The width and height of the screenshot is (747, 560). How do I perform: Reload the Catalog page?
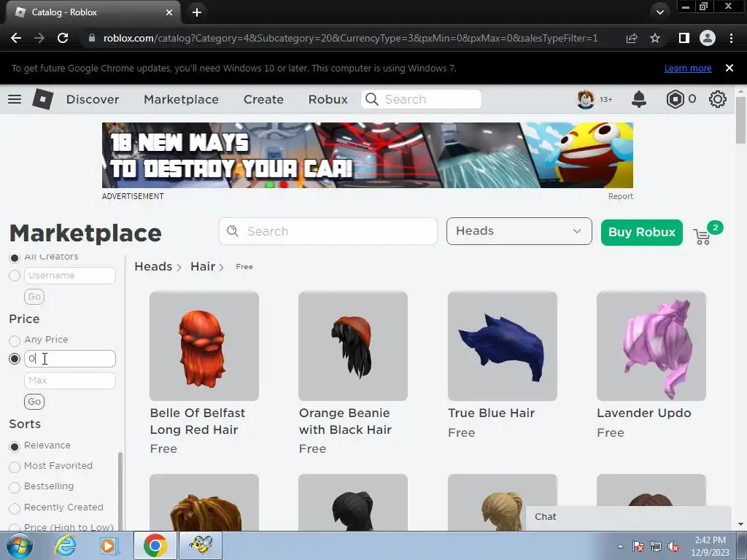pyautogui.click(x=63, y=38)
